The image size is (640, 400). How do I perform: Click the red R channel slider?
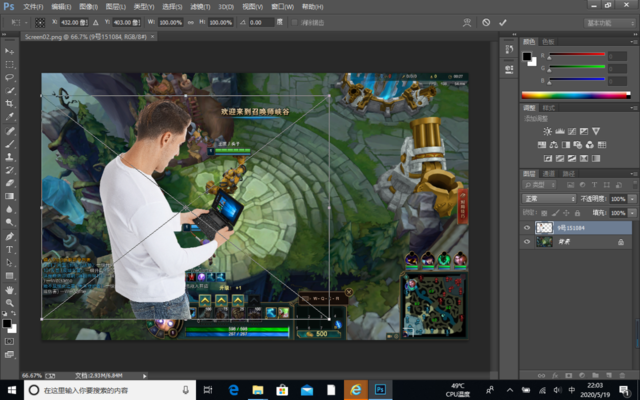tap(577, 55)
